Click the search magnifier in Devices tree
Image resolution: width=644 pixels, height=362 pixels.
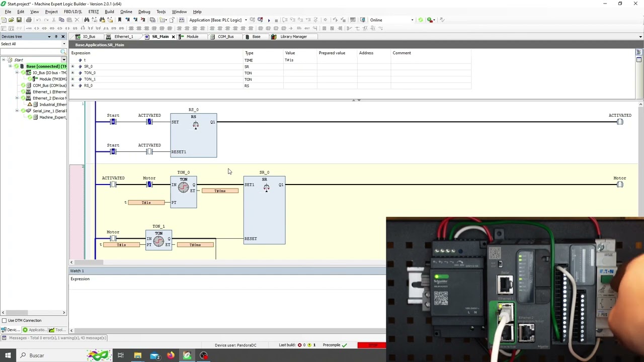click(63, 52)
